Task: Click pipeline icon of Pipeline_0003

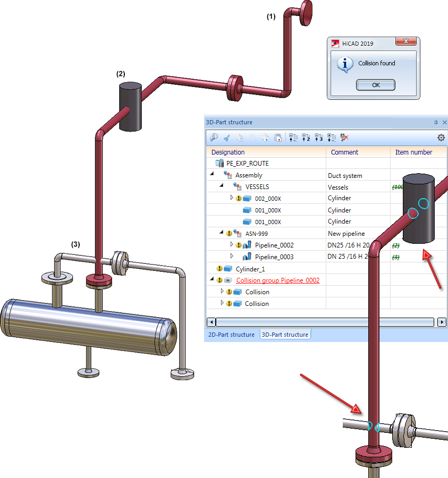Action: point(247,257)
